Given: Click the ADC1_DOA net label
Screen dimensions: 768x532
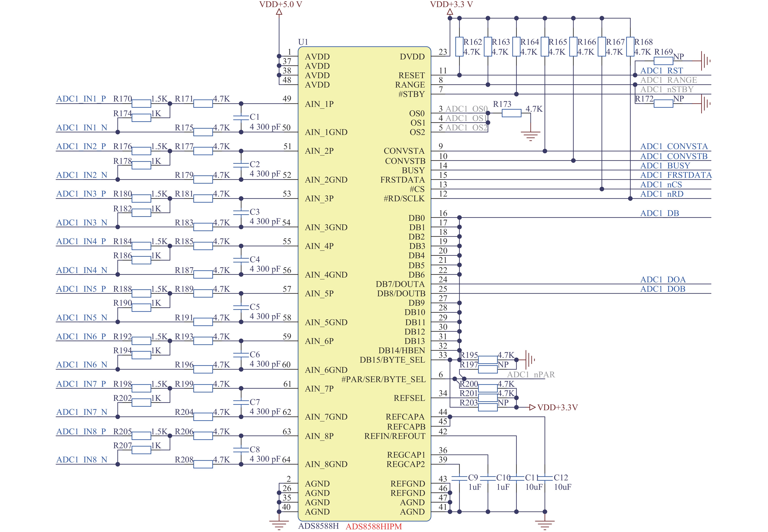Looking at the screenshot, I should pyautogui.click(x=663, y=280).
